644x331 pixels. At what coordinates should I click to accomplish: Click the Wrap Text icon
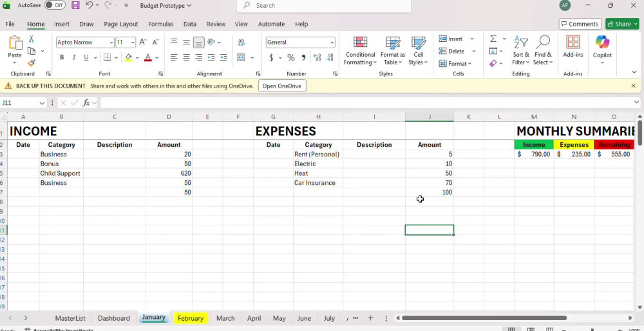(x=241, y=42)
